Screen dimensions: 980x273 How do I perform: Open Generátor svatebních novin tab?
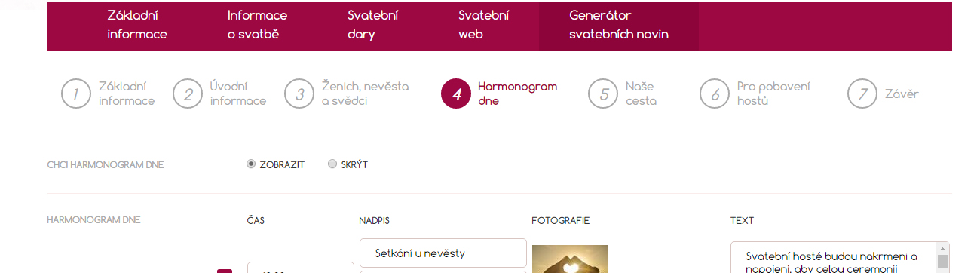[619, 25]
